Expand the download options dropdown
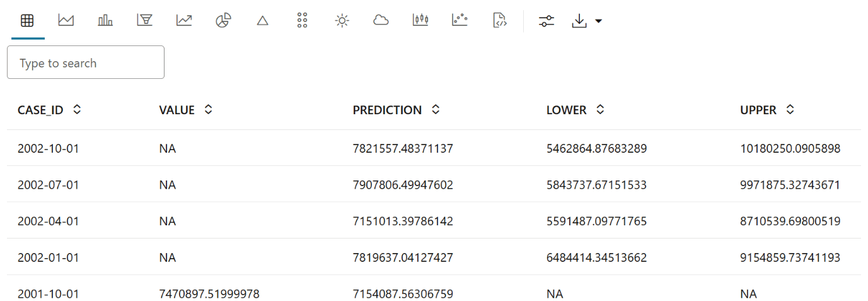 598,21
